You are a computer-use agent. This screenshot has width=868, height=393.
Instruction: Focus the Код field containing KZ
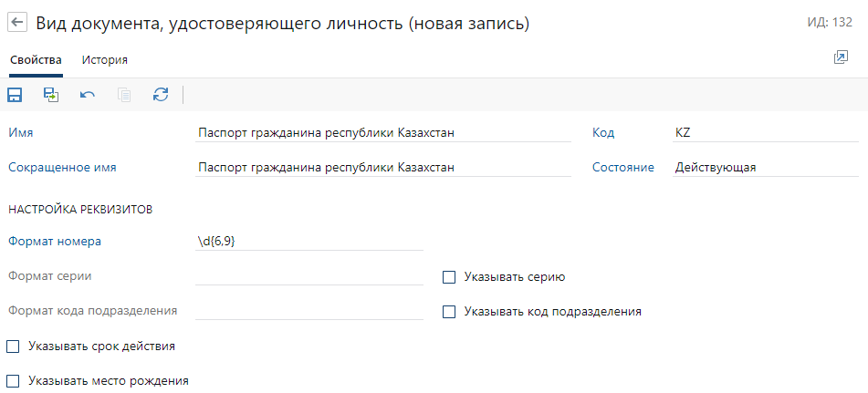(x=765, y=133)
